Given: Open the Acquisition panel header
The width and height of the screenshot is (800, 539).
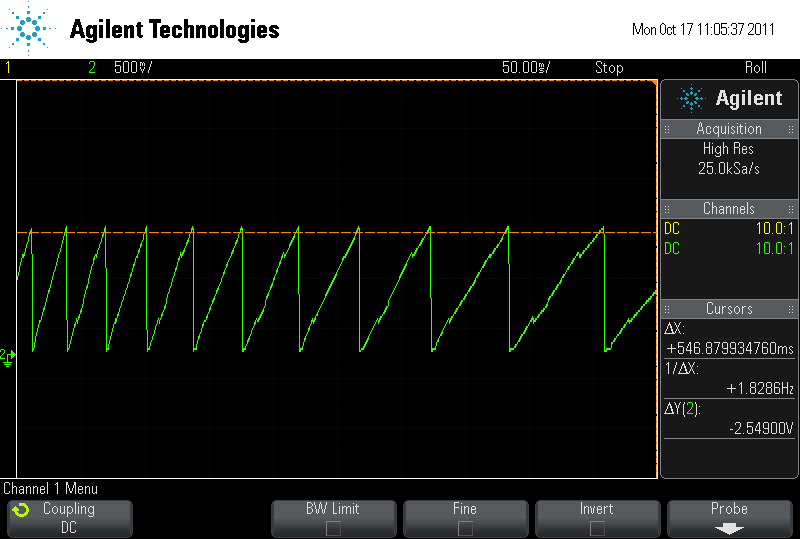Looking at the screenshot, I should (729, 129).
